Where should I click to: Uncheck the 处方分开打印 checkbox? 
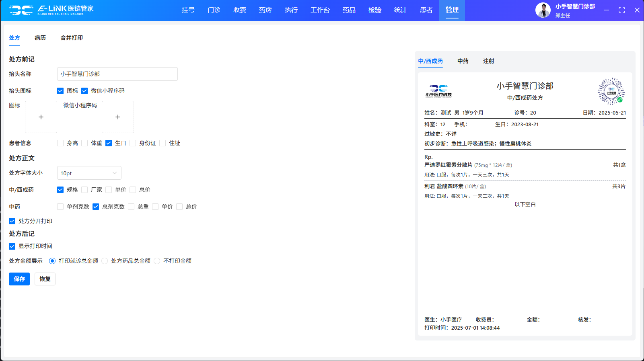12,221
